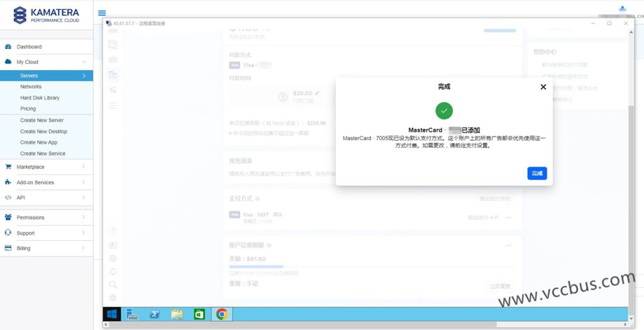Screen dimensions: 644x330
Task: Open the Networks page
Action: pos(31,87)
